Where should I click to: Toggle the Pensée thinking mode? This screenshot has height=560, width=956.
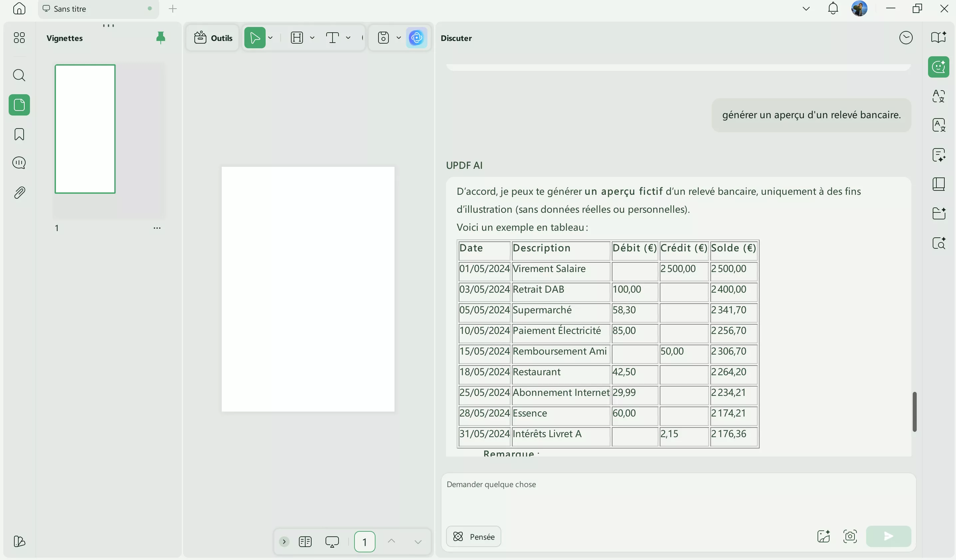pos(473,536)
